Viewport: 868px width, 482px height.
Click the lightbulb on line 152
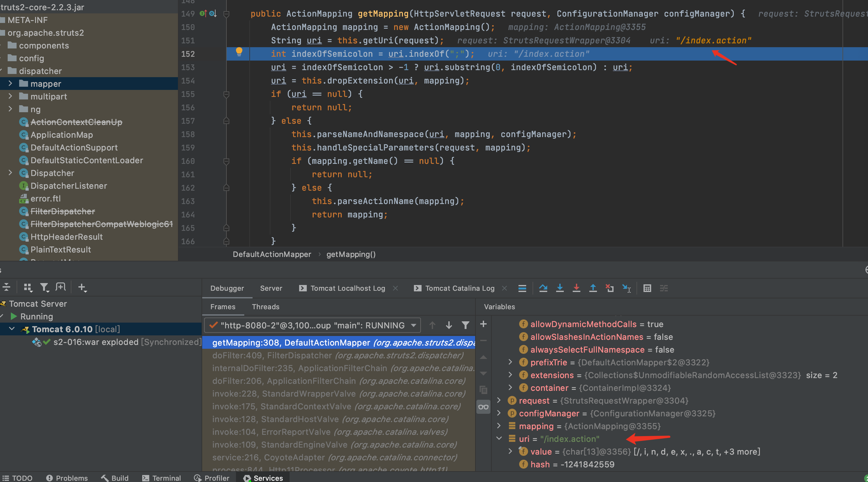tap(239, 52)
